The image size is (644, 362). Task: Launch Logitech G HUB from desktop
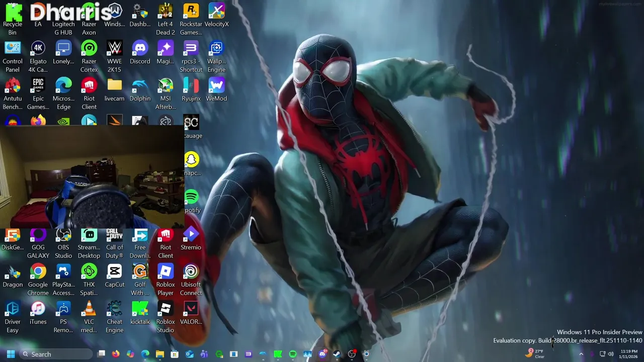click(x=63, y=19)
